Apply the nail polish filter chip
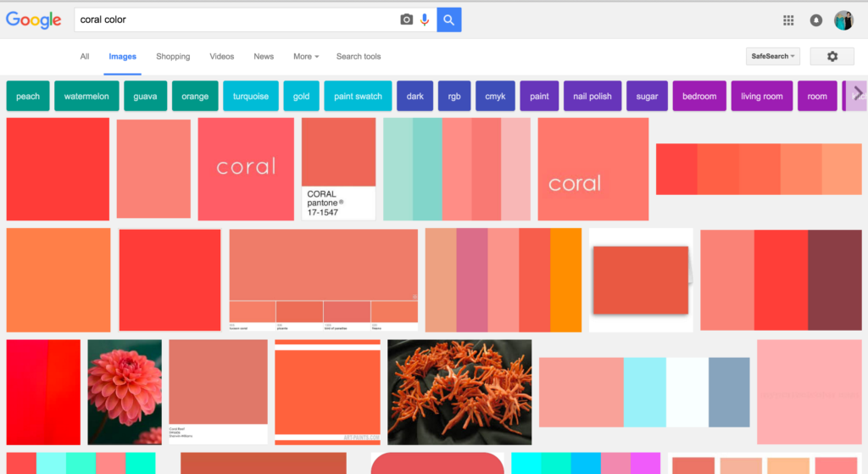This screenshot has height=474, width=868. [593, 96]
